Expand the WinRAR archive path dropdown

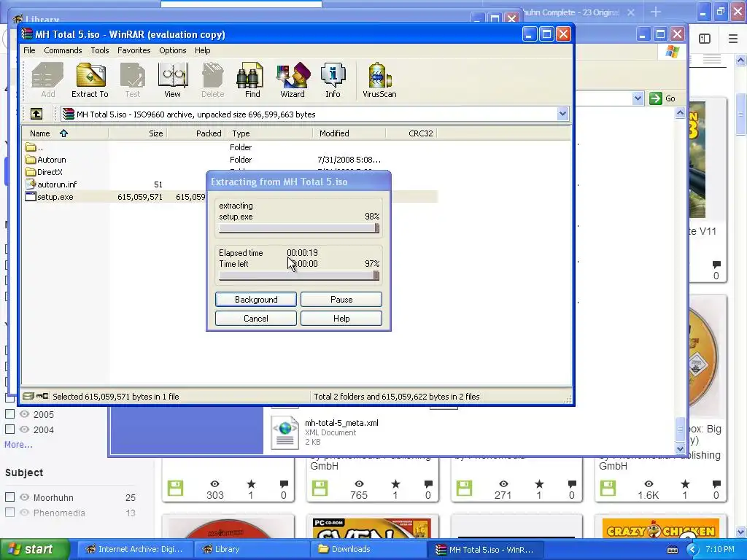click(x=562, y=114)
